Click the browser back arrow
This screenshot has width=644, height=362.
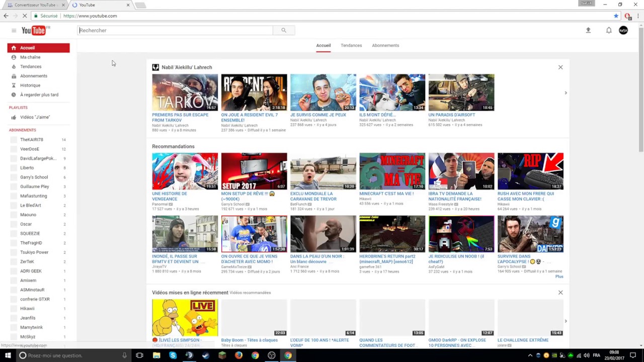point(6,16)
